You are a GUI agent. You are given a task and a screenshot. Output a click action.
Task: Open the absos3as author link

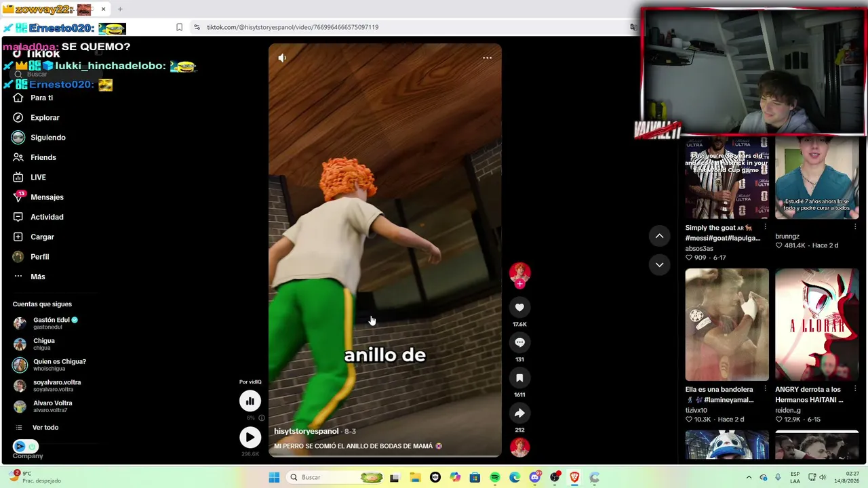click(699, 249)
